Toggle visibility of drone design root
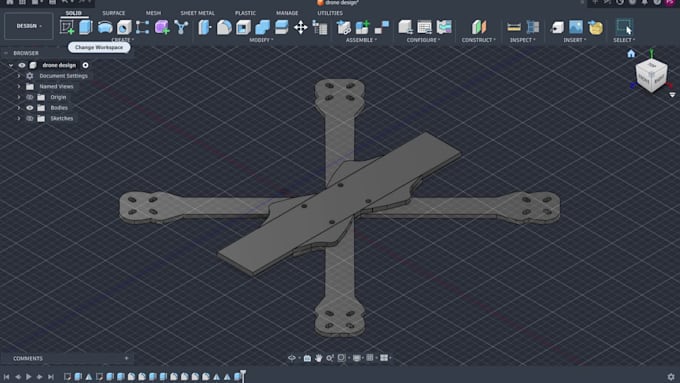 click(22, 65)
